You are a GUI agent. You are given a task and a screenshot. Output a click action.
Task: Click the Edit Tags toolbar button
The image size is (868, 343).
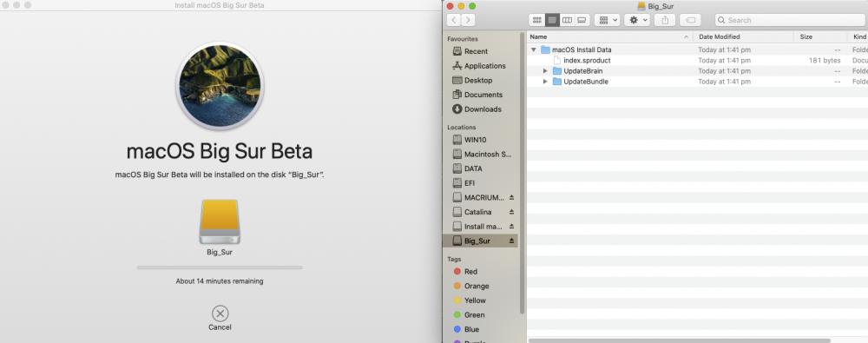coord(690,20)
